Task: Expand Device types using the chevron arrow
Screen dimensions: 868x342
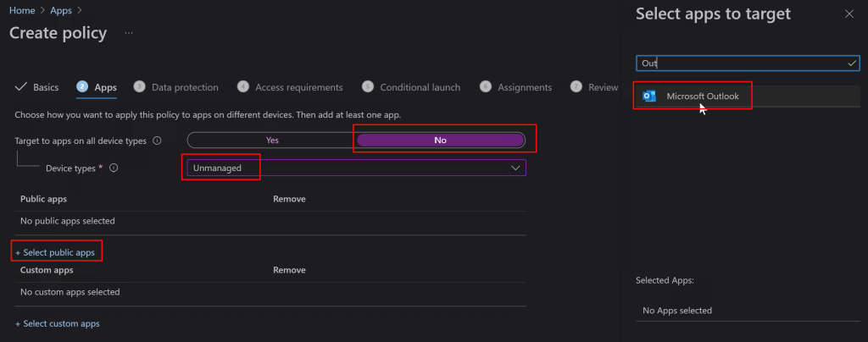Action: tap(515, 168)
